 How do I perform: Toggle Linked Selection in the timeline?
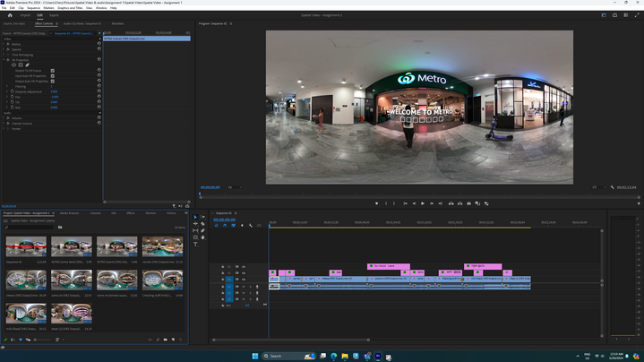point(233,226)
